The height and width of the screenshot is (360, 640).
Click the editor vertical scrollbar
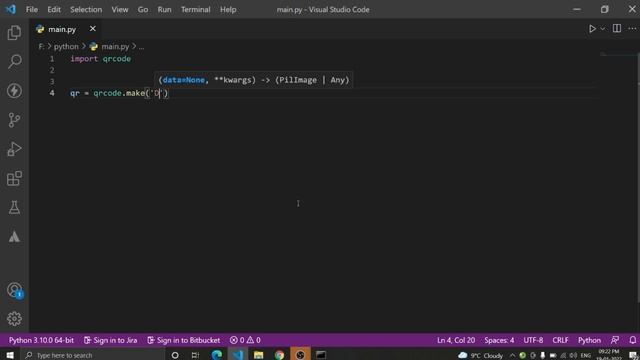[638, 178]
